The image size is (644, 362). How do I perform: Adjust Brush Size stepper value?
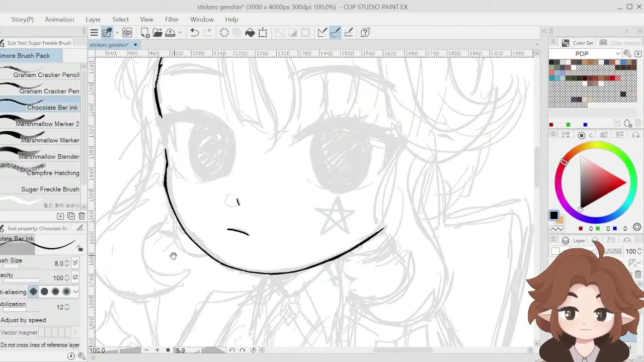(x=67, y=263)
